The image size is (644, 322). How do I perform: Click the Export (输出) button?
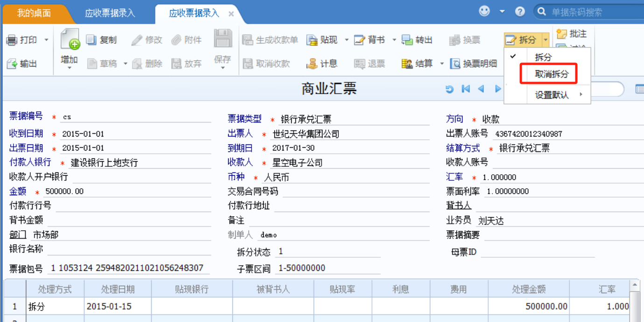pyautogui.click(x=22, y=64)
